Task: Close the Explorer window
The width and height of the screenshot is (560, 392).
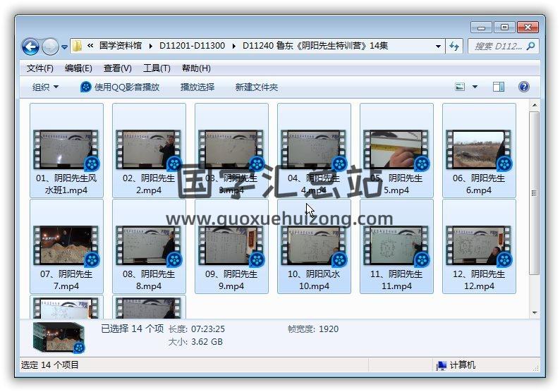Action: point(528,27)
